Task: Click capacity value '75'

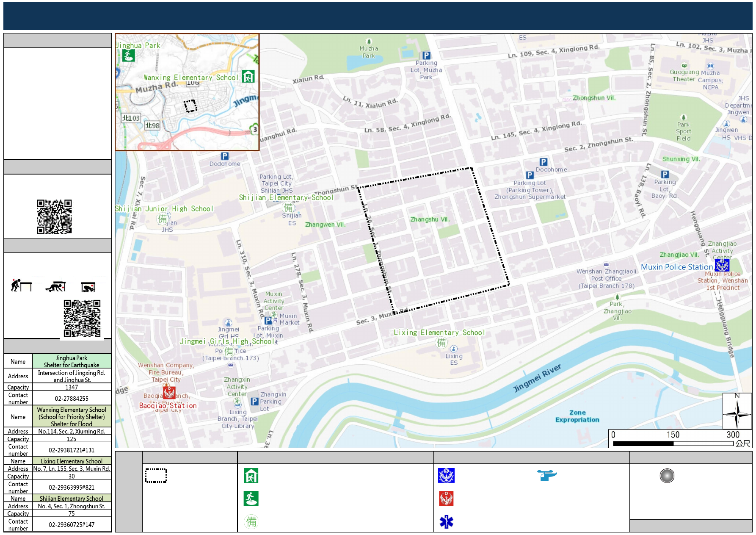Action: click(72, 513)
